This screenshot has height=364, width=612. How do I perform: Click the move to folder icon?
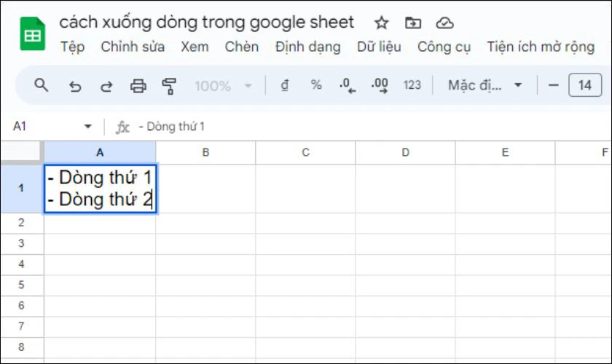pos(413,23)
